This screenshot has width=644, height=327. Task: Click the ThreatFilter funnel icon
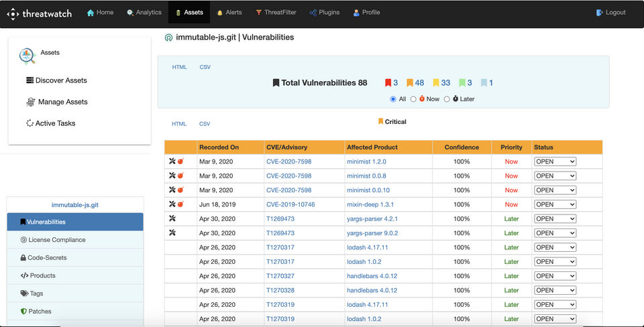tap(259, 13)
